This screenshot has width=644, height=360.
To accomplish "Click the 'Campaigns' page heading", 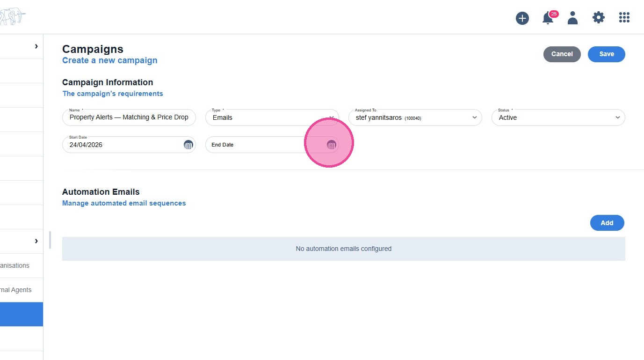I will (93, 49).
